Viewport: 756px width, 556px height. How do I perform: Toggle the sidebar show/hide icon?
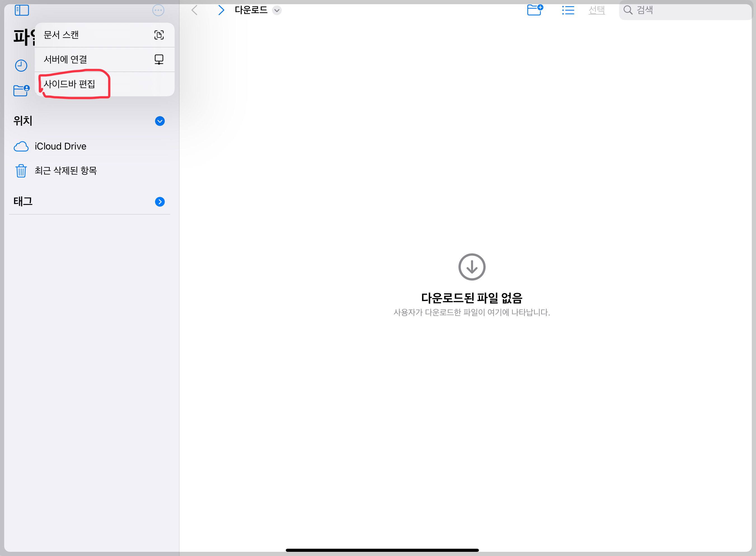pyautogui.click(x=22, y=10)
